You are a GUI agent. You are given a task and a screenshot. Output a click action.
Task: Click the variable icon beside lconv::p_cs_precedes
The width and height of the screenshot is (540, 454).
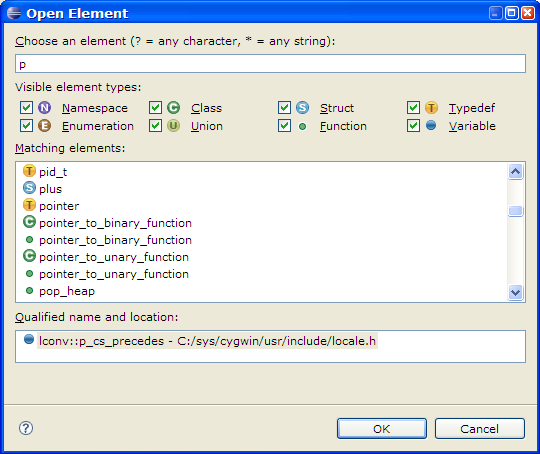[29, 339]
